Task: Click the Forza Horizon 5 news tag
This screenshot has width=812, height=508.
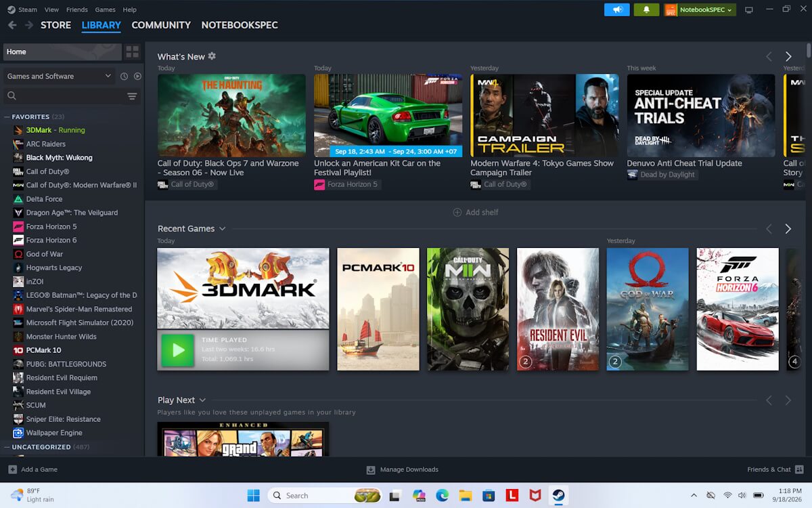Action: point(346,184)
